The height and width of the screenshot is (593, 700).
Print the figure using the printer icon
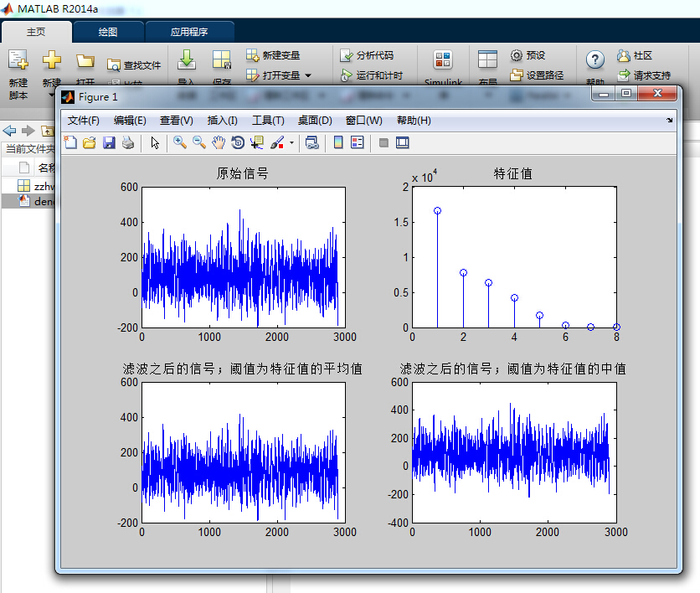[x=128, y=143]
